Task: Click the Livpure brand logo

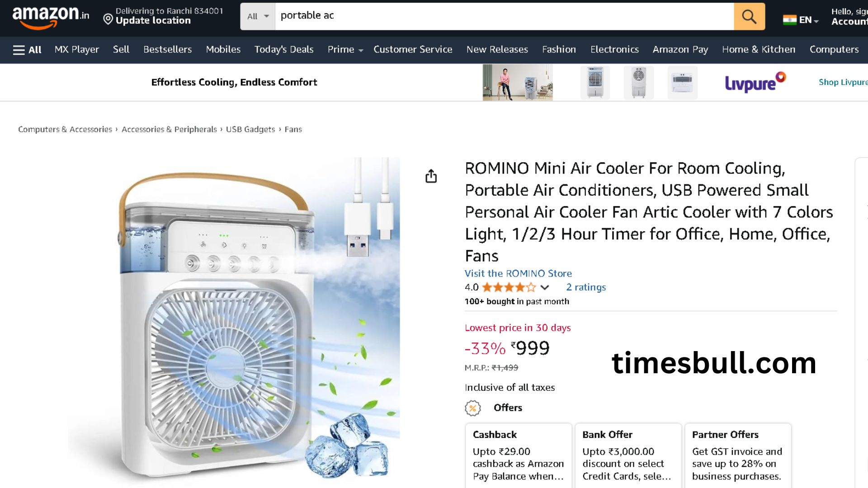Action: click(x=755, y=83)
